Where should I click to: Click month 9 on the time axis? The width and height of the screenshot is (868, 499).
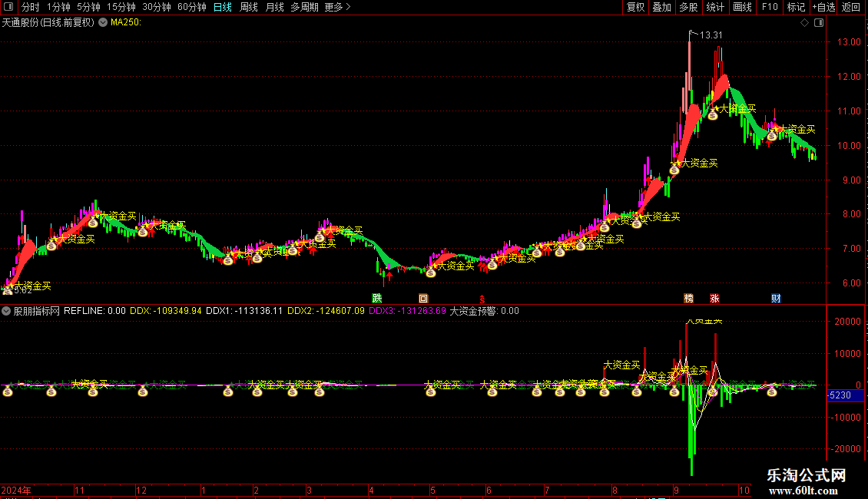(x=677, y=490)
